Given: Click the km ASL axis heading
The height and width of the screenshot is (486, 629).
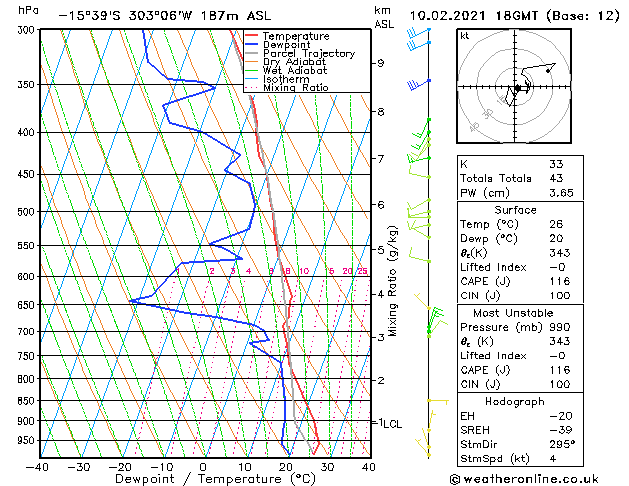Looking at the screenshot, I should pyautogui.click(x=384, y=17).
